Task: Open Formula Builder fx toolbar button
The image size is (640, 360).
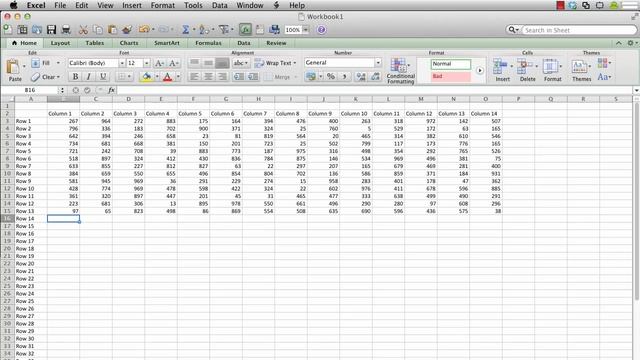Action: coord(245,29)
